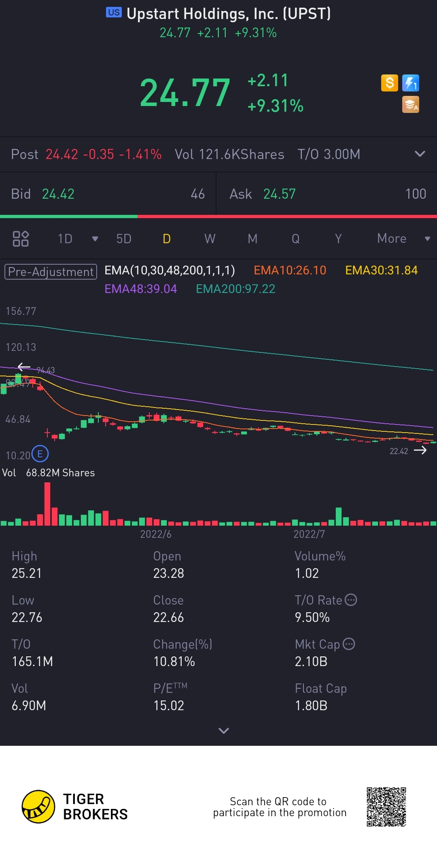The image size is (437, 868).
Task: Tap the earnings E marker on chart
Action: pyautogui.click(x=40, y=454)
